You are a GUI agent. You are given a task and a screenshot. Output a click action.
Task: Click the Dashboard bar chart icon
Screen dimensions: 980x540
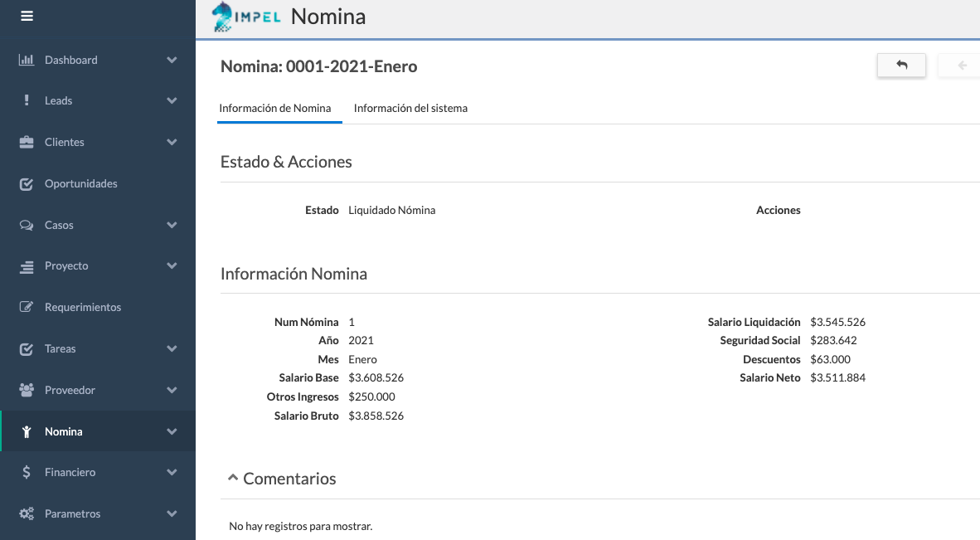27,60
